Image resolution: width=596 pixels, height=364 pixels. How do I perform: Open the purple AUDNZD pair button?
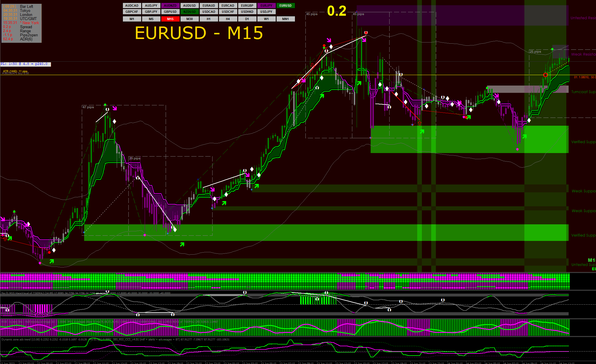(170, 6)
